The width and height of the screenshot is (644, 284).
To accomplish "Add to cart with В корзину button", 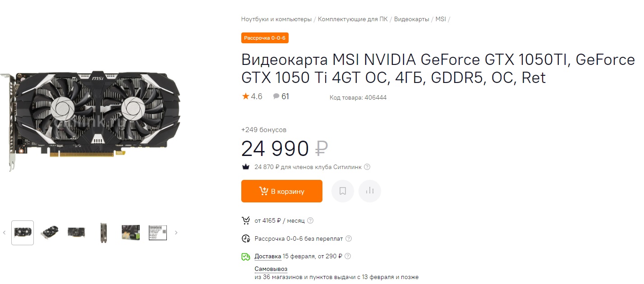I will click(x=282, y=191).
